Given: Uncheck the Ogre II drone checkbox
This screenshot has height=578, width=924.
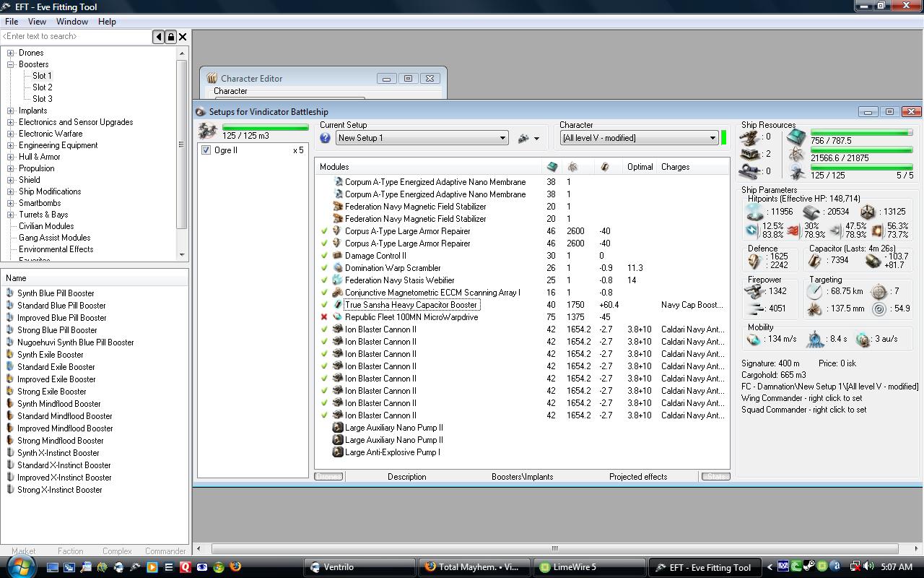Looking at the screenshot, I should point(206,150).
